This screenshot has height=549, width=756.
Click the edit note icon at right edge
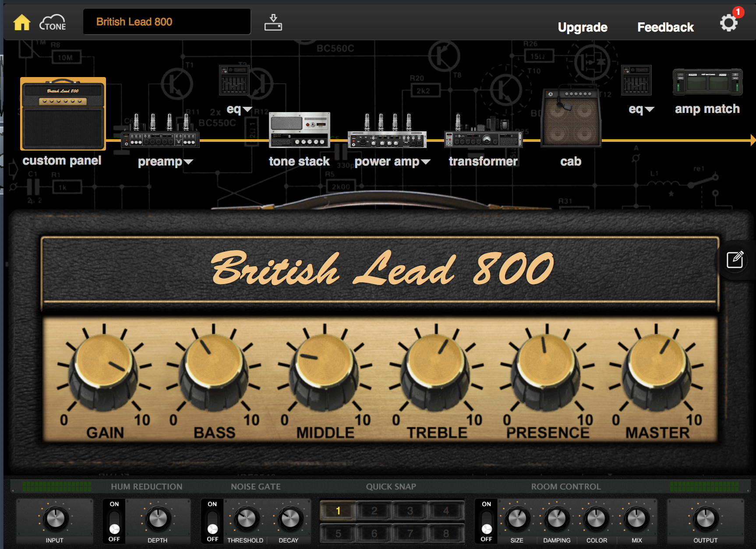(735, 260)
